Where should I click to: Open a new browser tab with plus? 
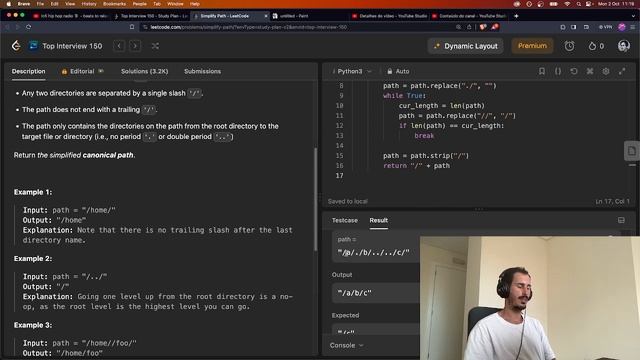[516, 16]
